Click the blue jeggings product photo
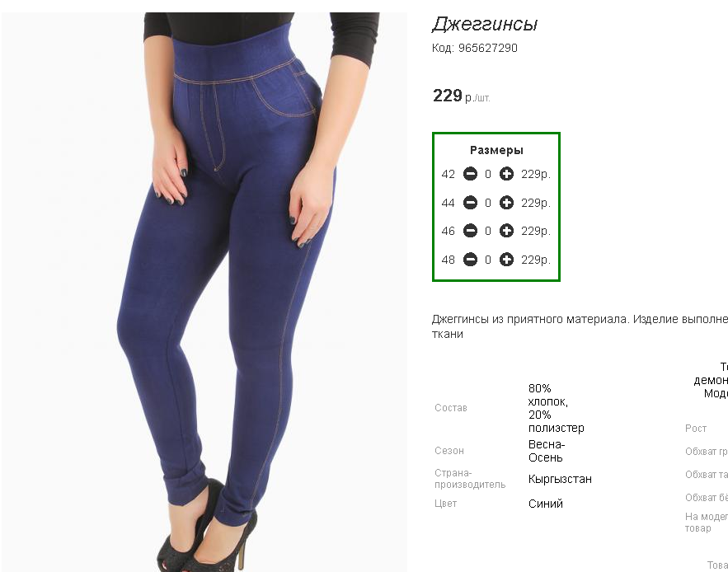Screen dimensions: 728x572 pos(204,292)
